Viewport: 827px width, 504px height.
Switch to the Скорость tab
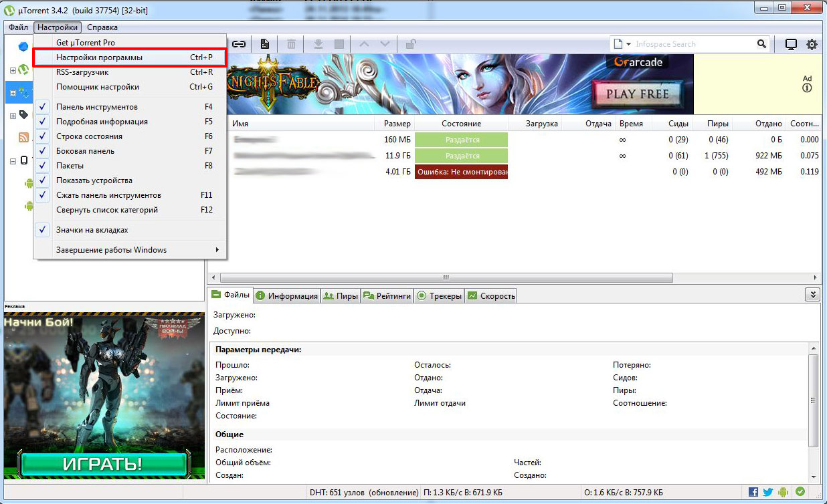491,295
